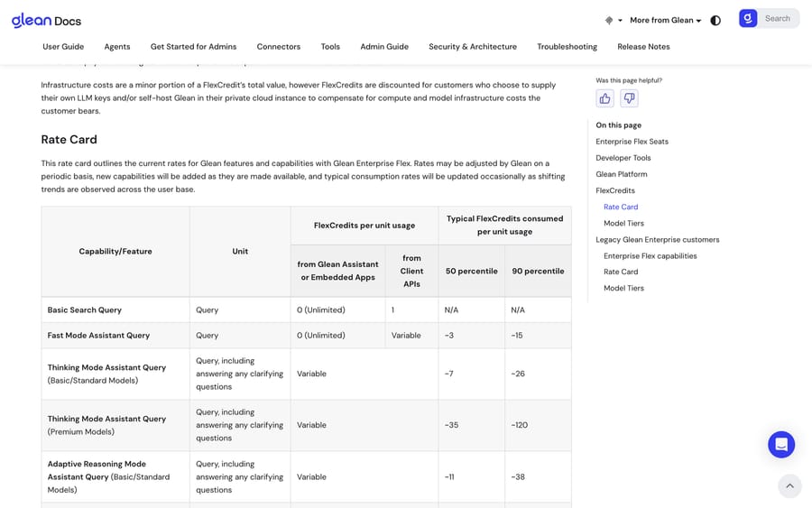Open the Connectors nav item
Viewport: 812px width, 508px height.
[x=279, y=47]
